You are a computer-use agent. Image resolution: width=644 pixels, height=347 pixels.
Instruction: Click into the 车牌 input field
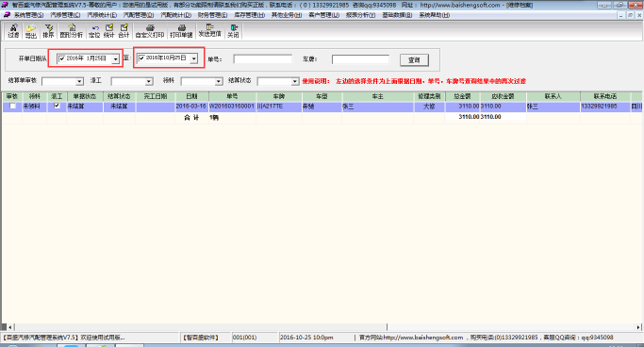[360, 59]
